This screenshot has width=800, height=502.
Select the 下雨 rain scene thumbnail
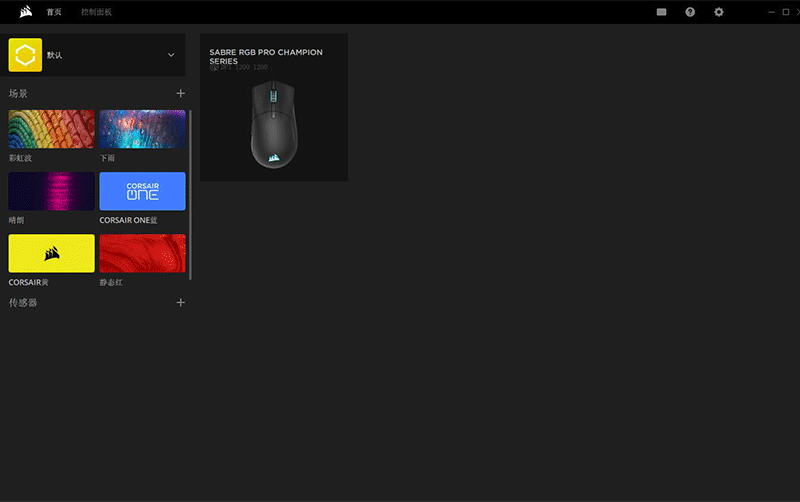pyautogui.click(x=142, y=129)
